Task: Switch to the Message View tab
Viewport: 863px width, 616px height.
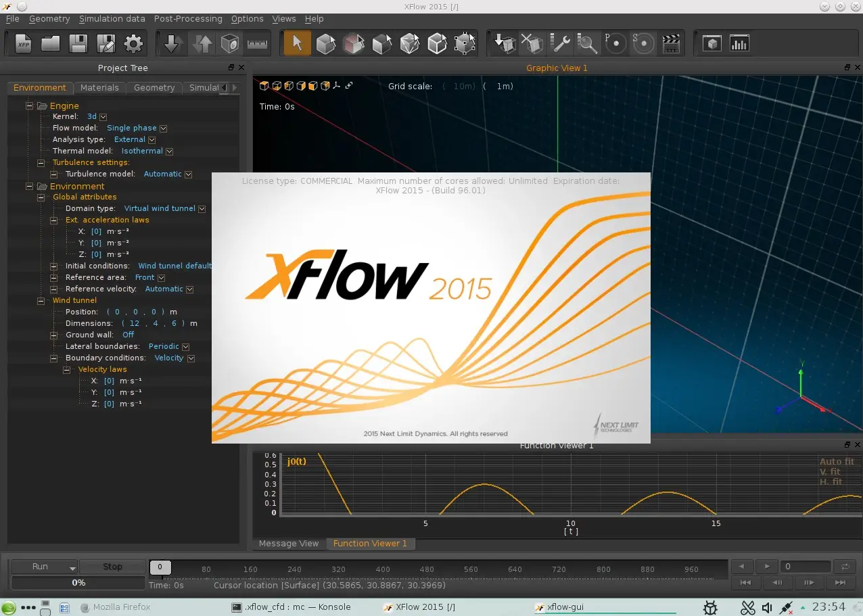Action: coord(289,544)
